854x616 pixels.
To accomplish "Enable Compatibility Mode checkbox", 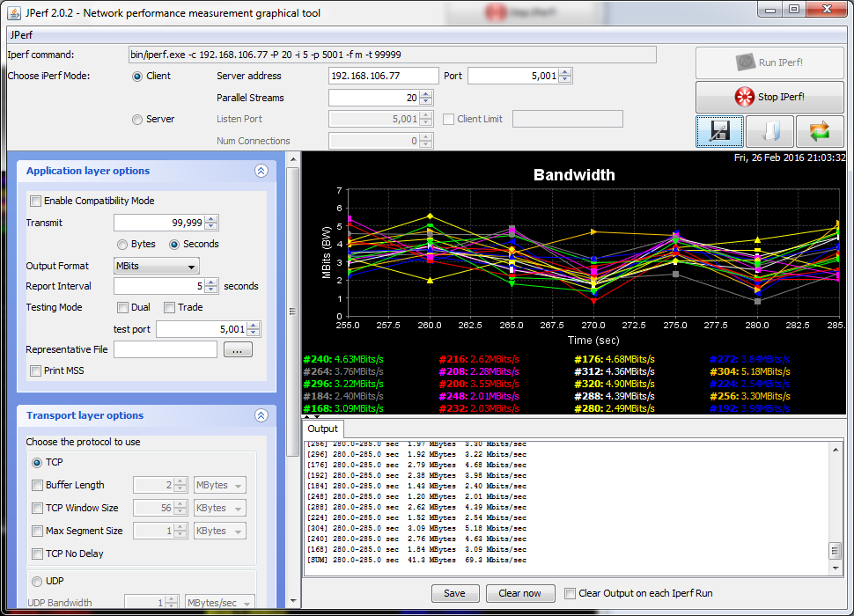I will tap(36, 201).
